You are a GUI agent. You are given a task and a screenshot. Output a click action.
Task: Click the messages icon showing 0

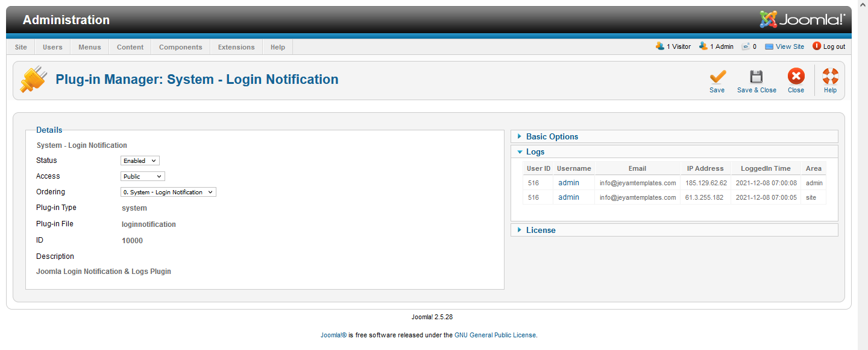(746, 46)
